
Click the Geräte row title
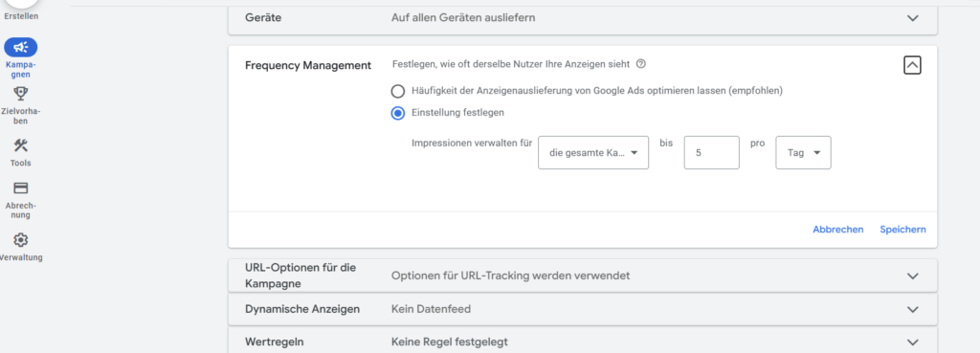coord(263,18)
